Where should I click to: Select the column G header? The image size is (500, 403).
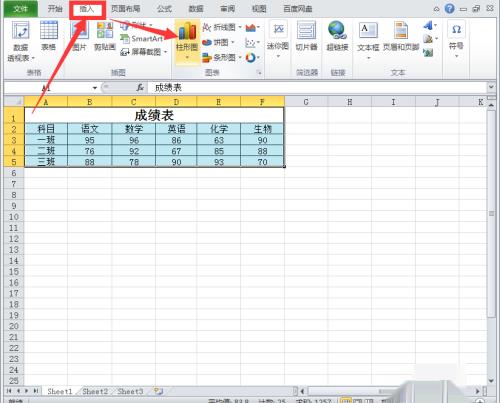point(306,102)
